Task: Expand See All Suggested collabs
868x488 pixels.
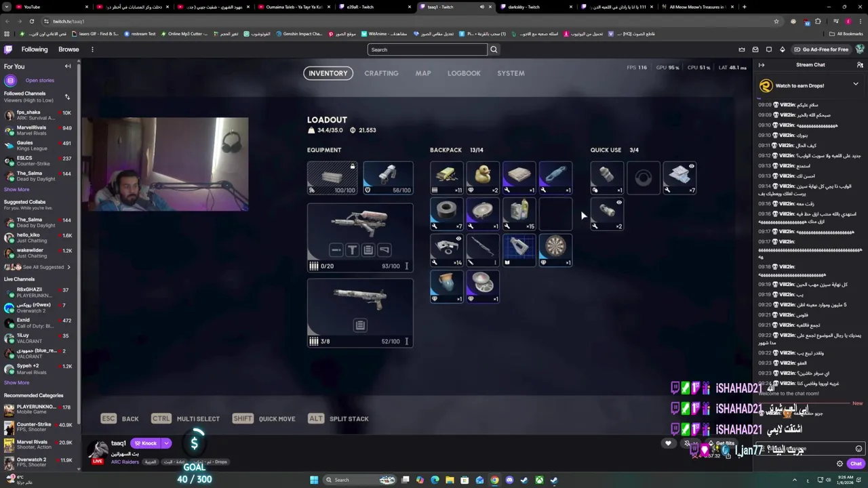Action: [47, 267]
